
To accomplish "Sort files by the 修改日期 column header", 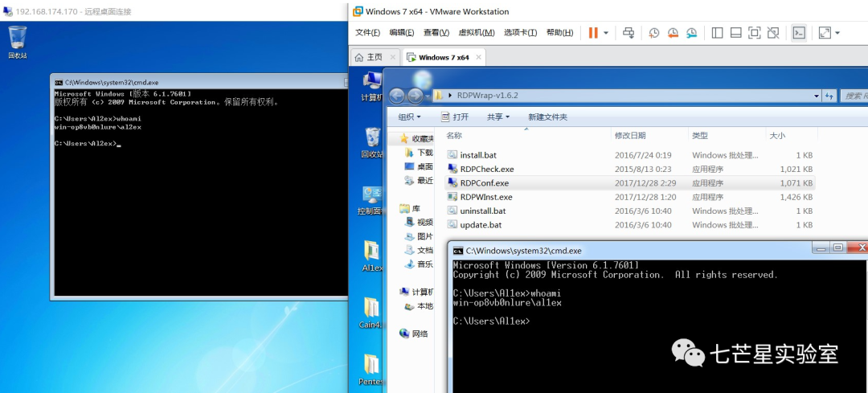I will [630, 136].
